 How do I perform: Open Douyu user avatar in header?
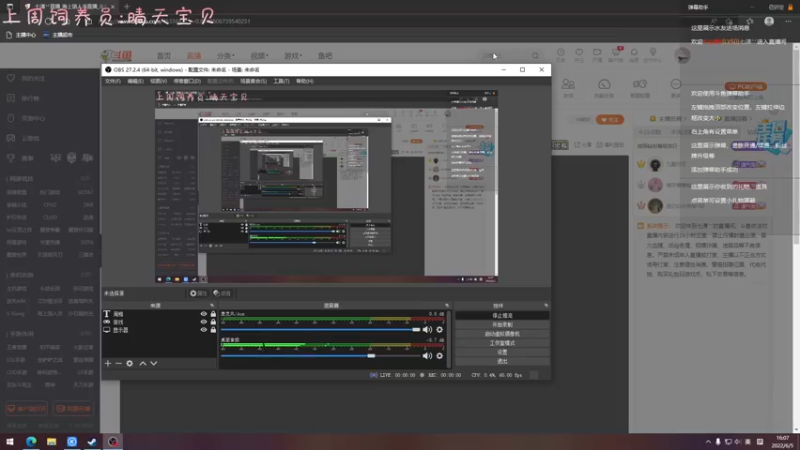coord(682,55)
